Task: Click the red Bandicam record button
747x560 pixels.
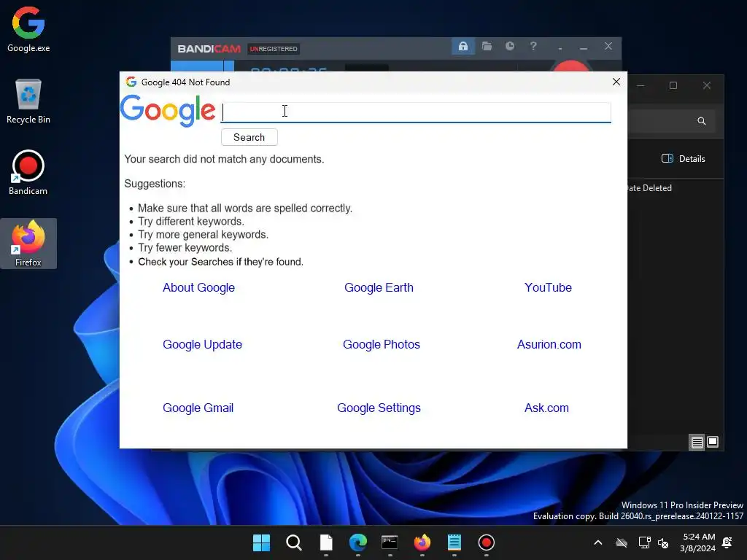Action: click(570, 66)
